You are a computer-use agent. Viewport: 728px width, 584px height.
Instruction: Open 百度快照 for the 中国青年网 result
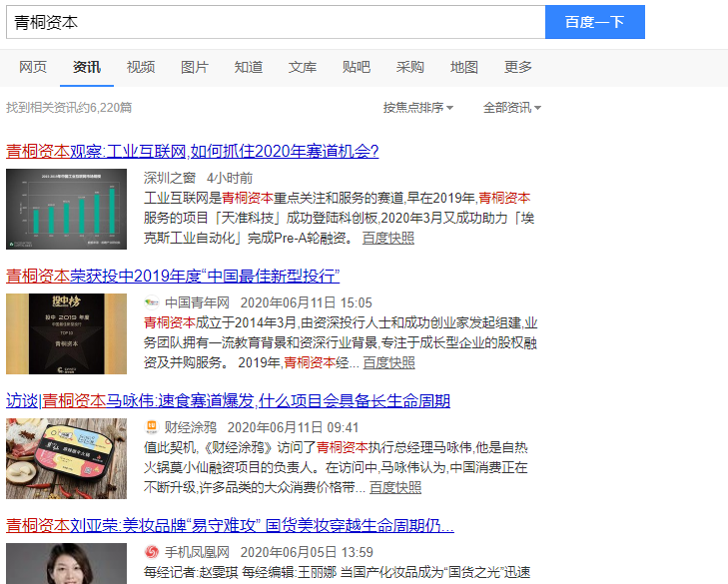[x=389, y=362]
